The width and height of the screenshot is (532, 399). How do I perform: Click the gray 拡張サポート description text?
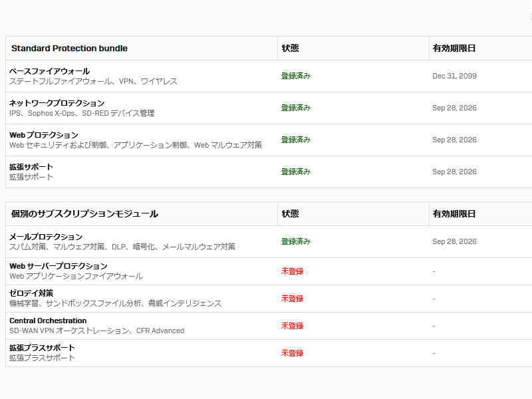[x=31, y=177]
